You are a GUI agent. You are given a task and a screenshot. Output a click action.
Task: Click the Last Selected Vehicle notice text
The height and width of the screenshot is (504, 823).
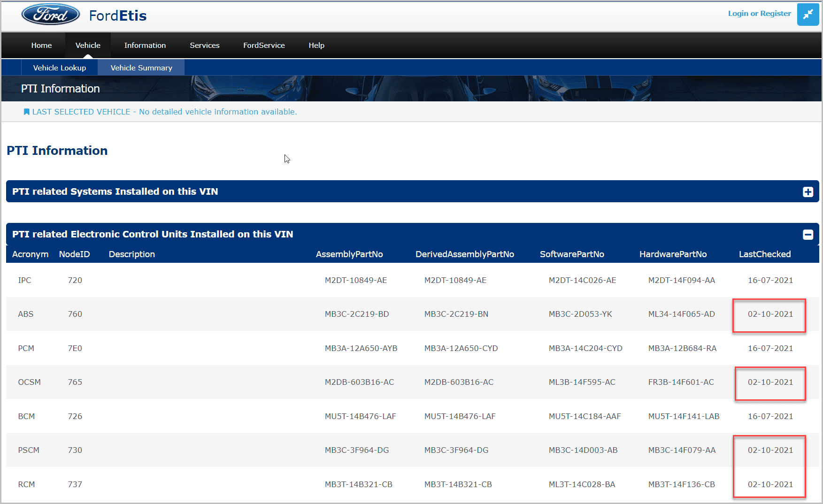coord(164,112)
